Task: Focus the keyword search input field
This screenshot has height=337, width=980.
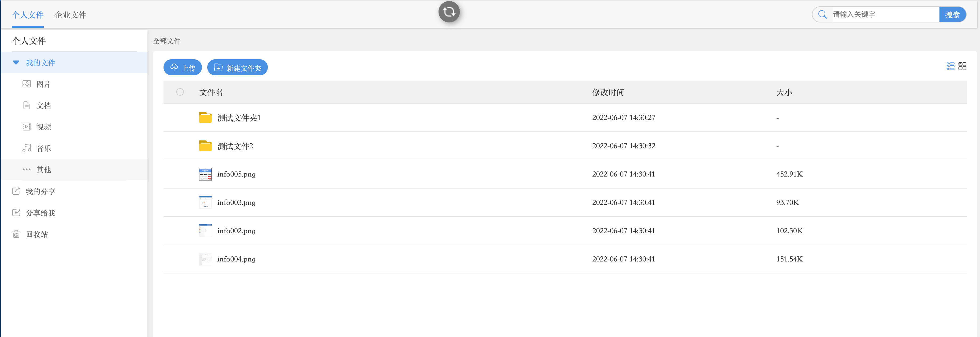Action: [883, 14]
